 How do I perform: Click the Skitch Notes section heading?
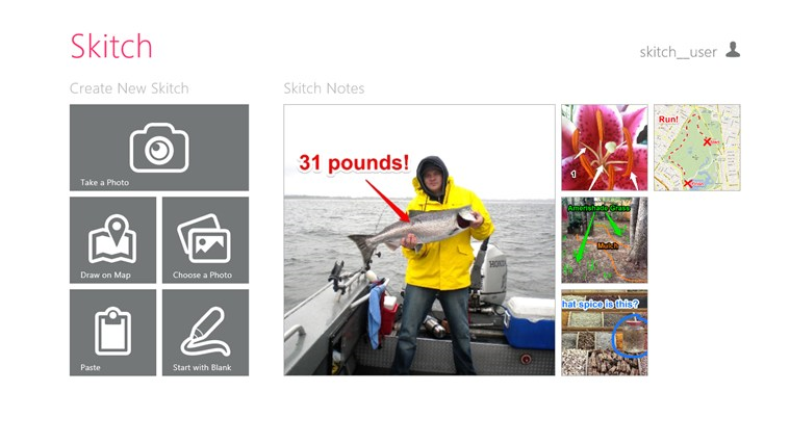click(x=324, y=88)
